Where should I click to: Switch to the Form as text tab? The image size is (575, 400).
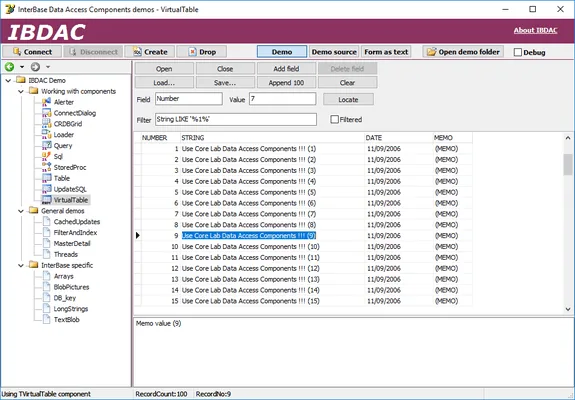[x=386, y=52]
